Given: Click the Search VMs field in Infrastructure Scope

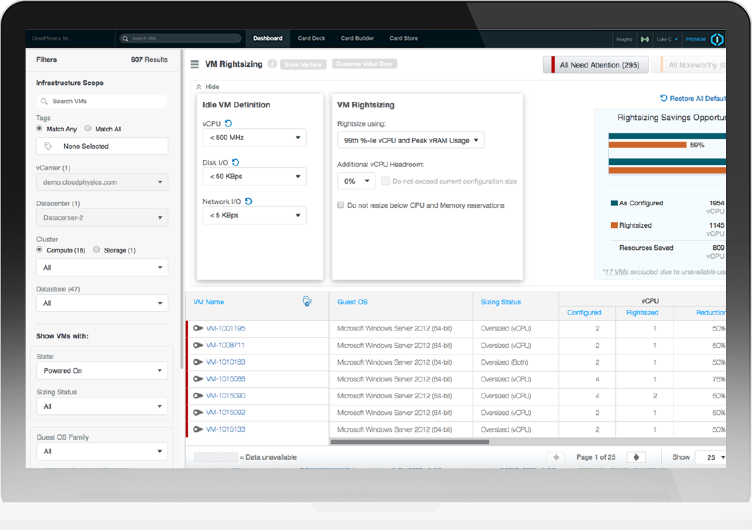Looking at the screenshot, I should (x=102, y=101).
